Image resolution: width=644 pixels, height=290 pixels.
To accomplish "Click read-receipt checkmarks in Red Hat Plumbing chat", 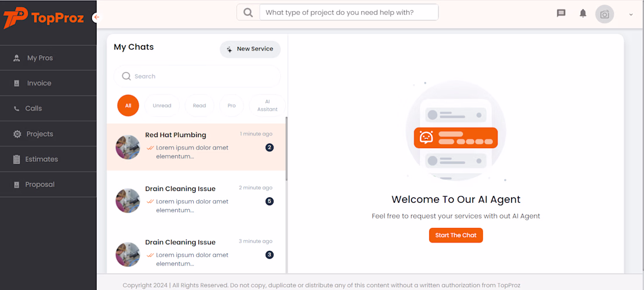I will 150,148.
